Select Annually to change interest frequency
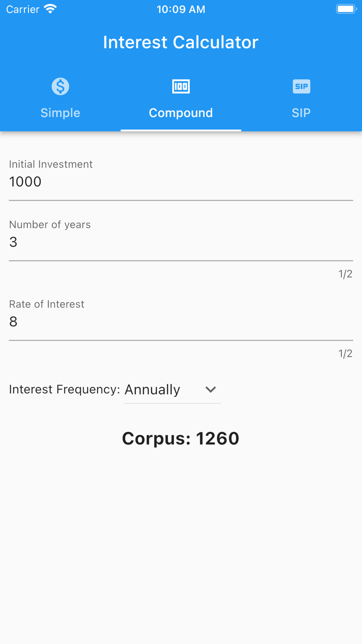This screenshot has width=362, height=644. (153, 389)
